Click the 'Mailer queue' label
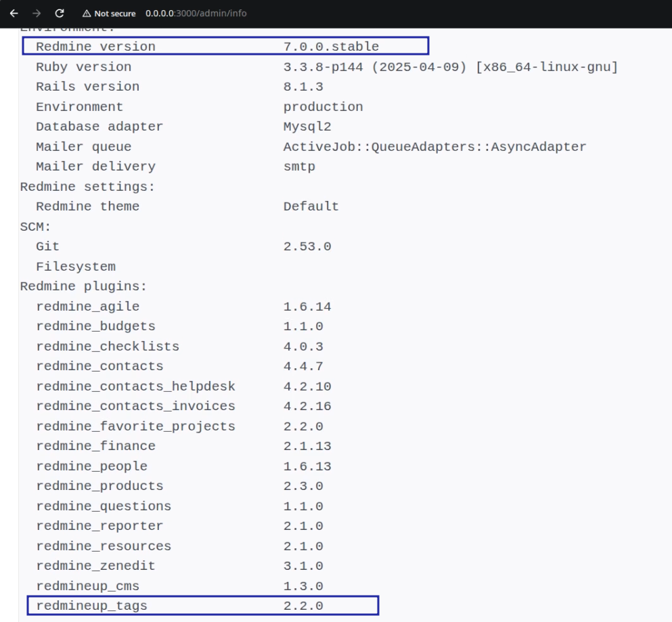672x622 pixels. click(x=83, y=147)
